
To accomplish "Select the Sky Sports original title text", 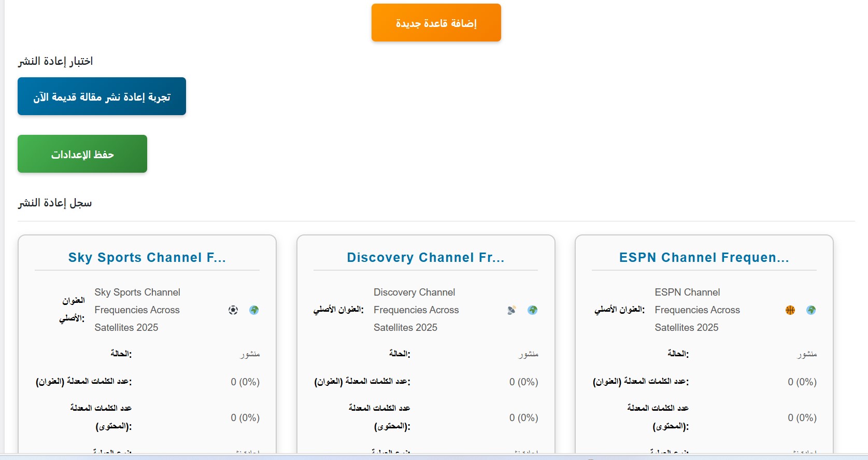I will [x=137, y=310].
